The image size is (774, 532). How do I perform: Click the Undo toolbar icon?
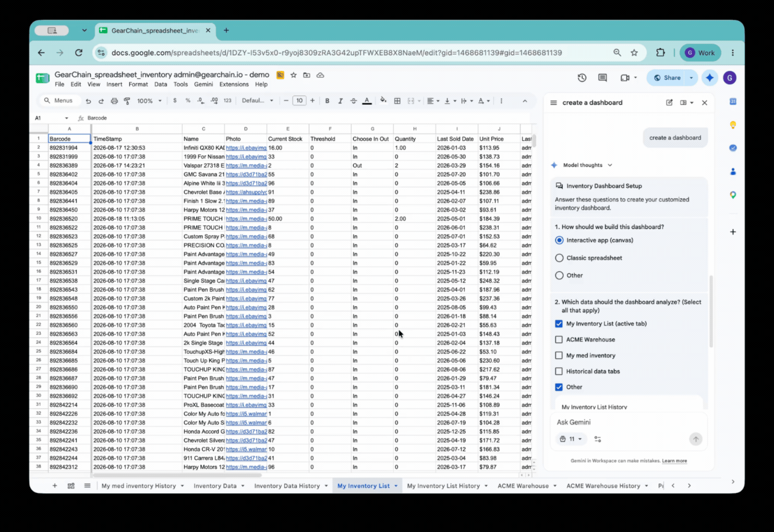(88, 101)
